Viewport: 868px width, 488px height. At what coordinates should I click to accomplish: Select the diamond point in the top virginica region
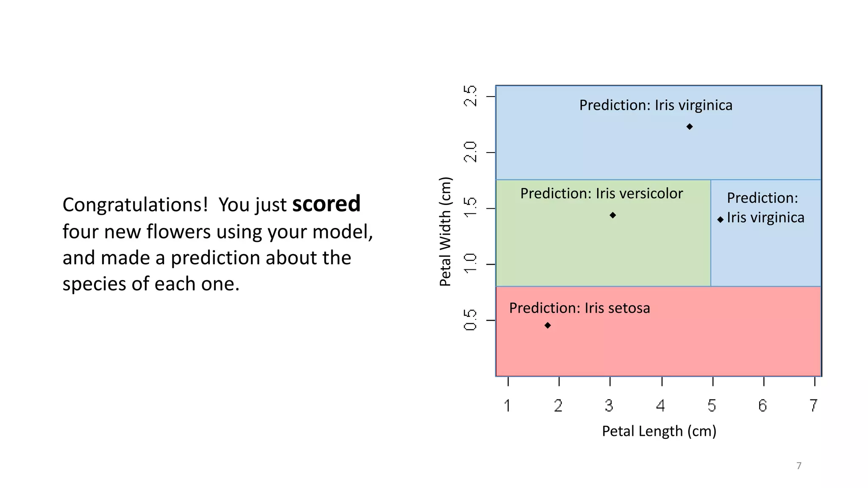tap(690, 127)
